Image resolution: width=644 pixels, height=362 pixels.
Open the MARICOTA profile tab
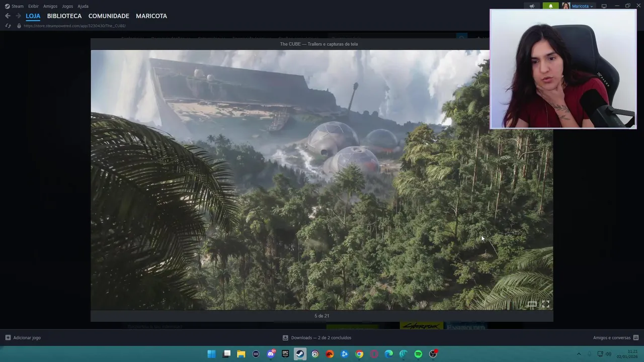151,16
